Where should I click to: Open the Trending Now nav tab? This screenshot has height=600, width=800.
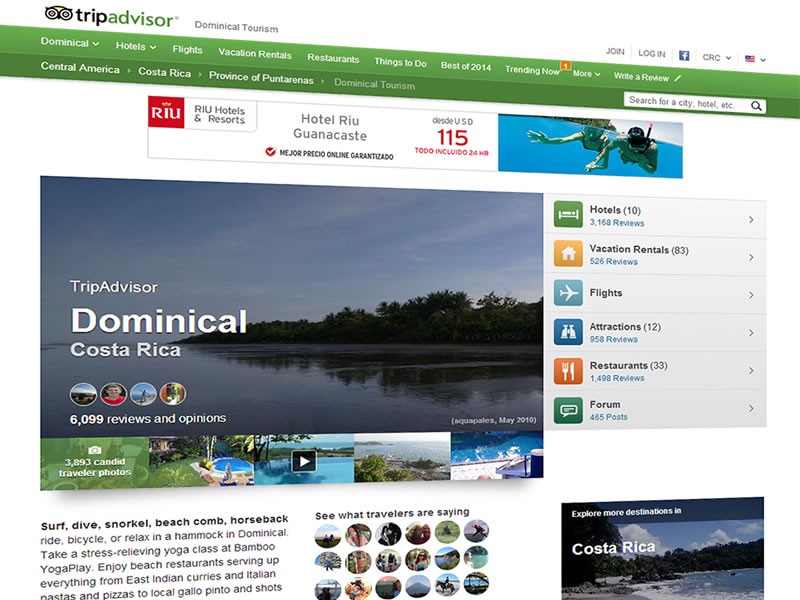tap(532, 70)
